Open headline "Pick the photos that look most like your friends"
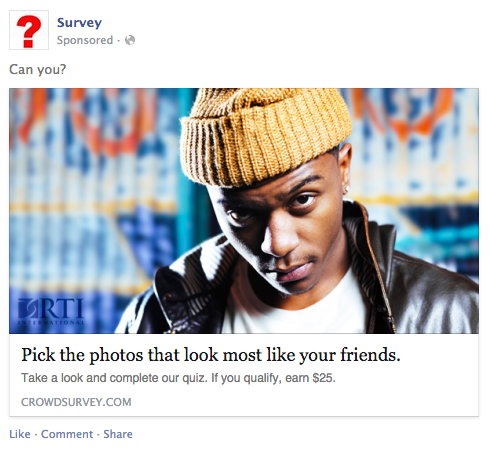Screen dimensions: 490x451 [x=211, y=355]
